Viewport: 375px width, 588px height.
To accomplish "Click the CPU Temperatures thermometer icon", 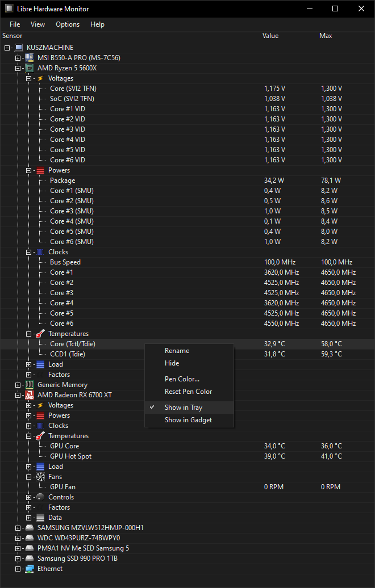I will coord(40,334).
